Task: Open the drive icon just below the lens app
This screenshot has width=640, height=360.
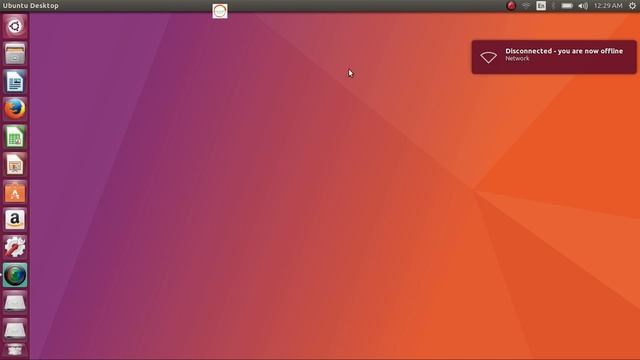Action: click(15, 303)
